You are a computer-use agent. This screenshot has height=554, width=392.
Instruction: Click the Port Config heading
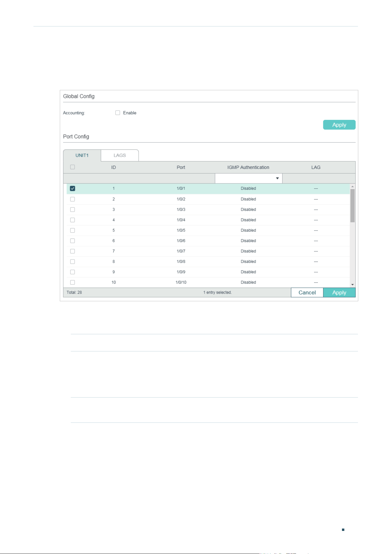pyautogui.click(x=76, y=137)
